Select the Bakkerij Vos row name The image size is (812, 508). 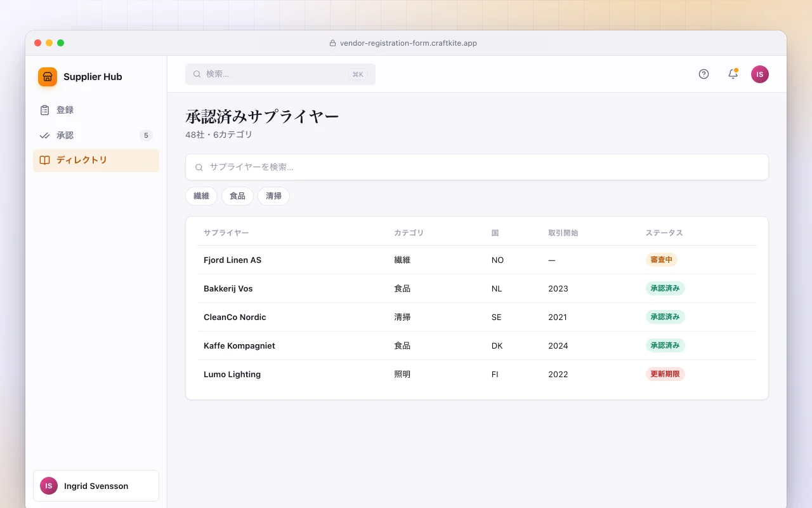click(228, 288)
